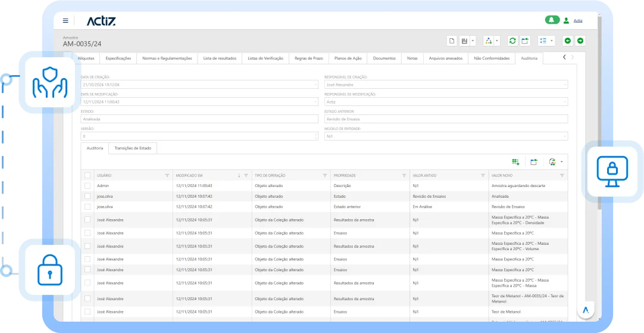Sort by the Modificado Em column header

(202, 176)
